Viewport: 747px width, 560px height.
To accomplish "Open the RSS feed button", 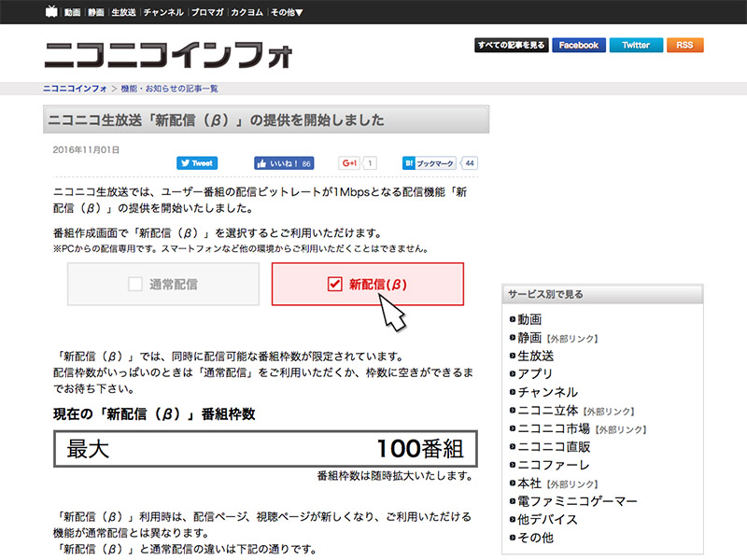I will [684, 45].
